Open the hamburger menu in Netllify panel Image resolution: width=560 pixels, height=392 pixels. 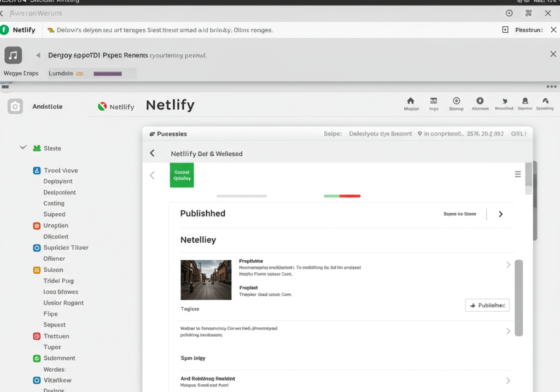517,174
